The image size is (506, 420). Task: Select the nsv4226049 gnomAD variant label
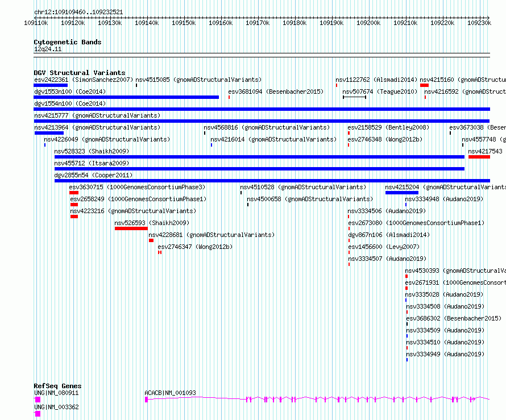pos(107,139)
